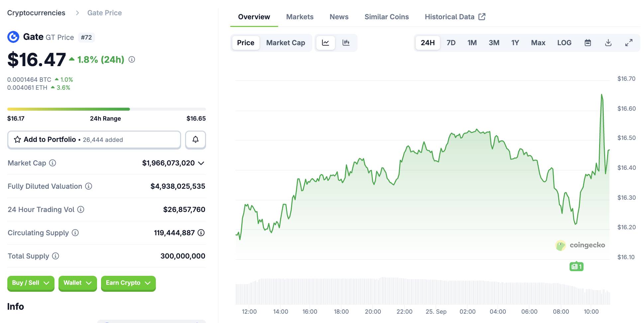This screenshot has width=644, height=323.
Task: Set chart range to 1M
Action: click(472, 43)
